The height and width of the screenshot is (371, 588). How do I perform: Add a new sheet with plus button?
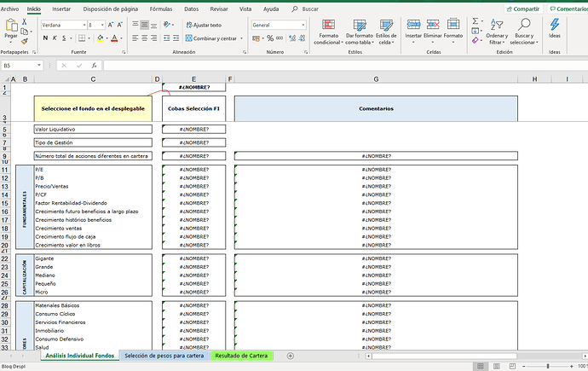tap(290, 356)
